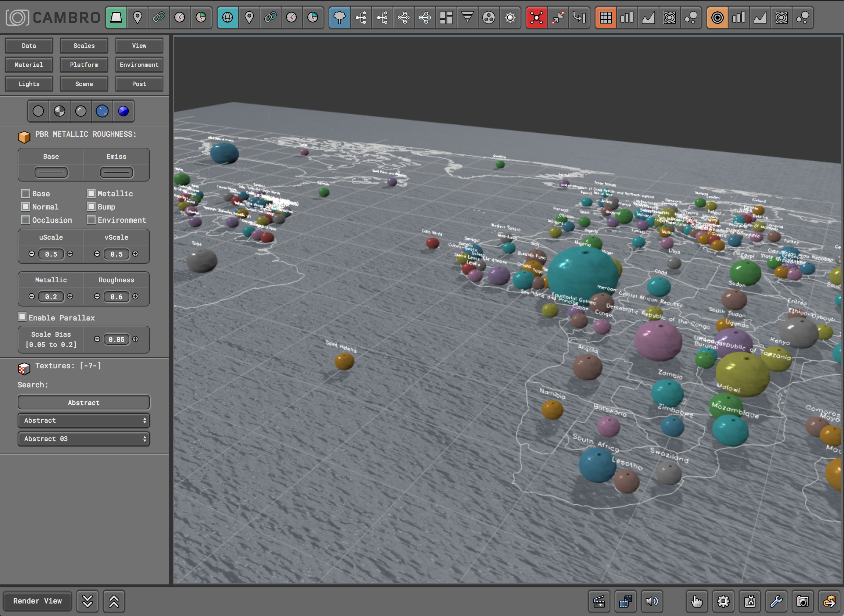Image resolution: width=844 pixels, height=616 pixels.
Task: Decrease the vScale value
Action: [97, 254]
